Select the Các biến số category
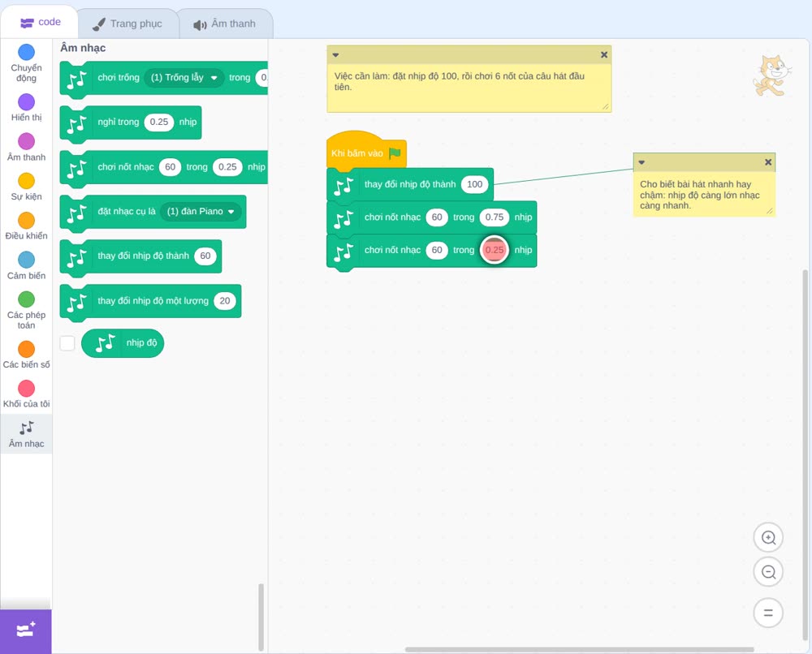Screen dimensions: 812x654 (x=27, y=355)
